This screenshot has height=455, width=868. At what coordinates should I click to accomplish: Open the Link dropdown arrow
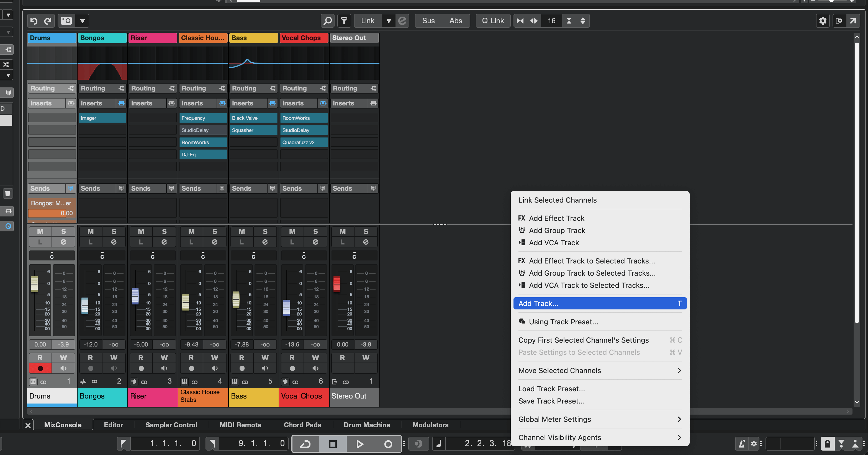coord(389,21)
